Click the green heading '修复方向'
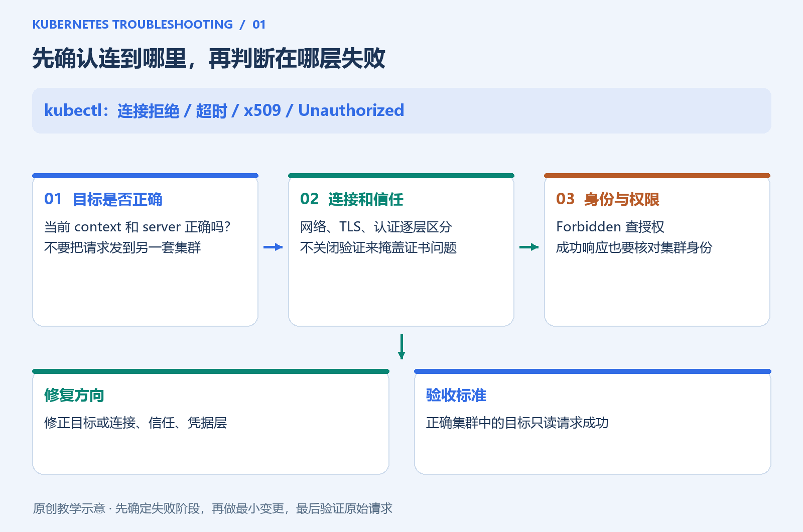The image size is (803, 532). (74, 395)
